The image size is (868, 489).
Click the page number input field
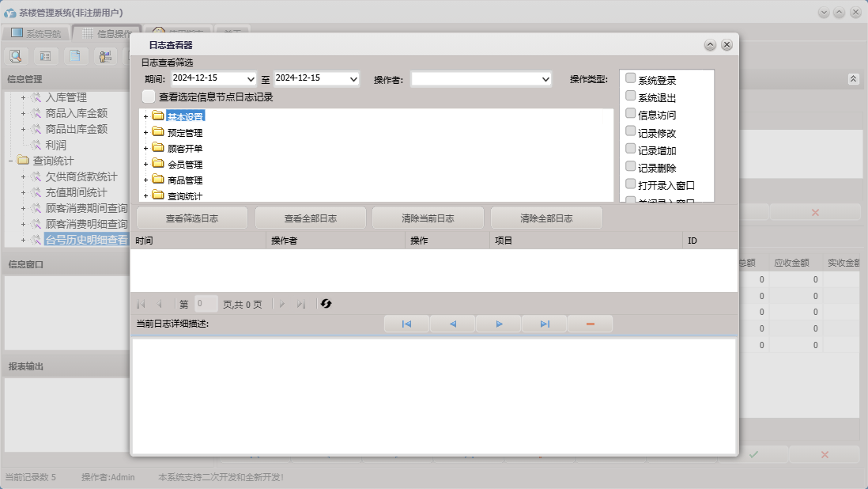coord(206,304)
